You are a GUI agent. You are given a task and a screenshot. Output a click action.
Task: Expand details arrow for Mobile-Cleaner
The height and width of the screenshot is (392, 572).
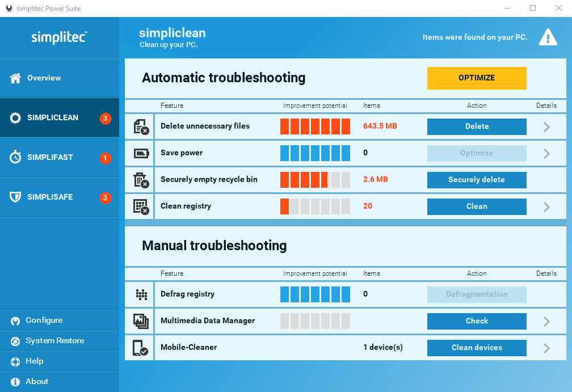(546, 348)
